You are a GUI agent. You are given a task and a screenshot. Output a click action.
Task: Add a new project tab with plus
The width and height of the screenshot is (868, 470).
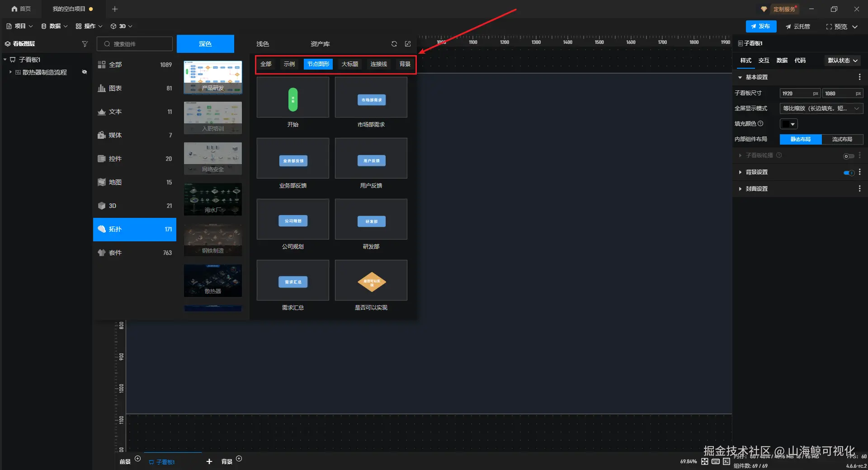[115, 9]
